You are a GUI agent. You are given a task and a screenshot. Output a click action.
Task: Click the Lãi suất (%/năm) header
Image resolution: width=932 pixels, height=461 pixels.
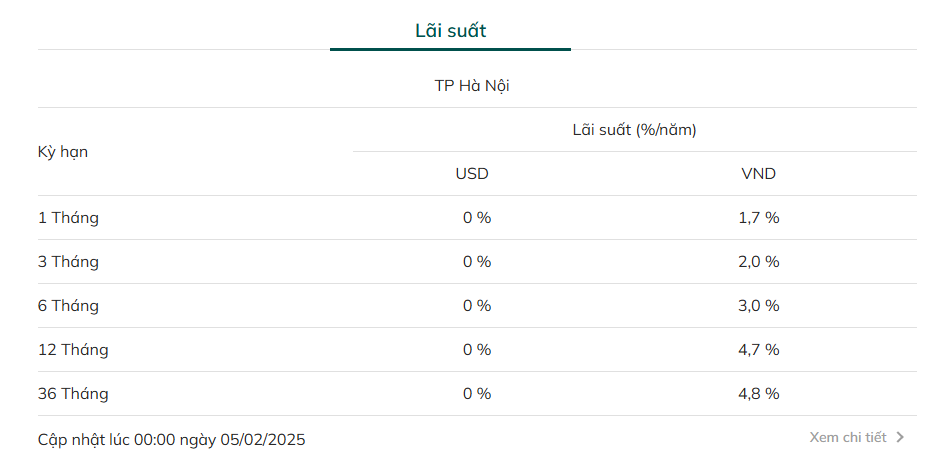click(x=634, y=130)
